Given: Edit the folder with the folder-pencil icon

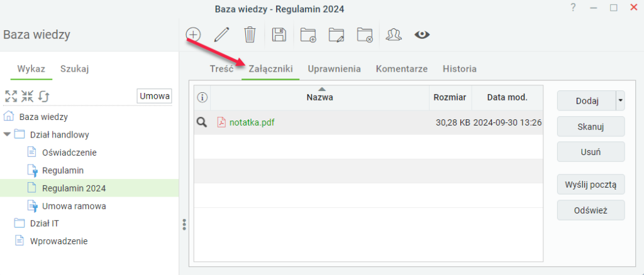Looking at the screenshot, I should coord(336,35).
